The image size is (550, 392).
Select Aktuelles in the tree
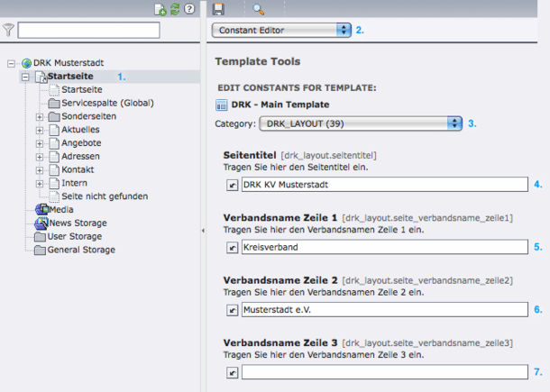[80, 130]
